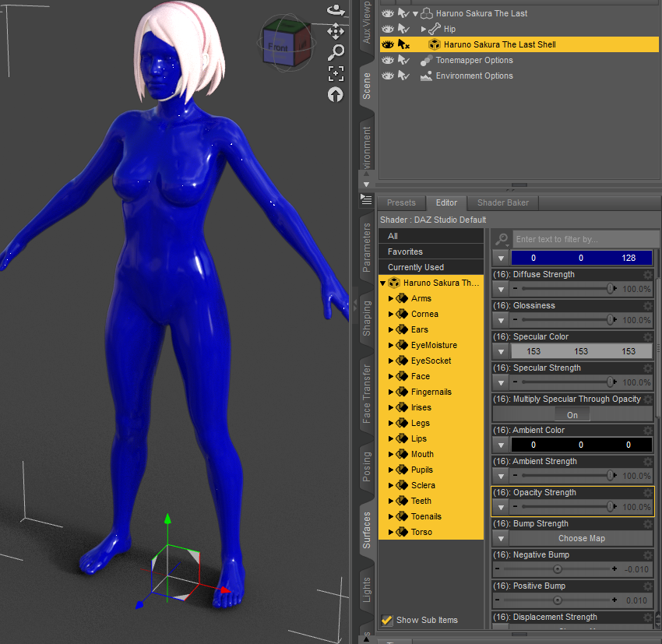Click the Front face of the view cube
The width and height of the screenshot is (662, 644).
[278, 47]
